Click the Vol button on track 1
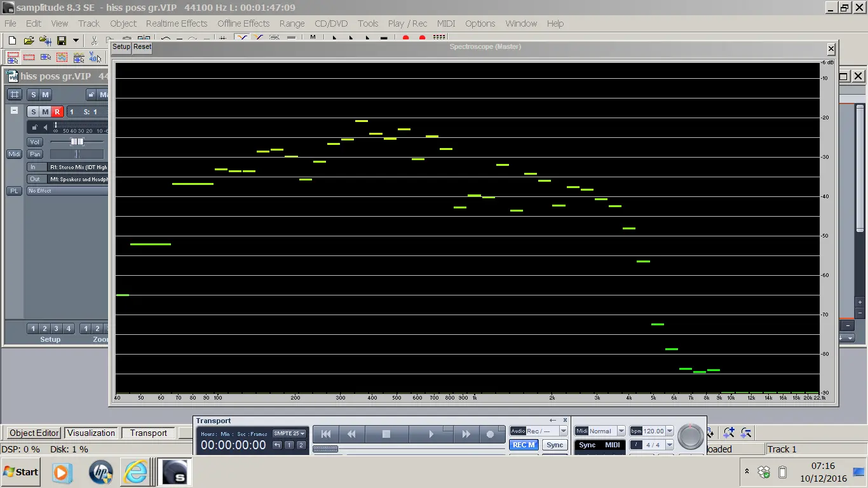 click(x=35, y=142)
